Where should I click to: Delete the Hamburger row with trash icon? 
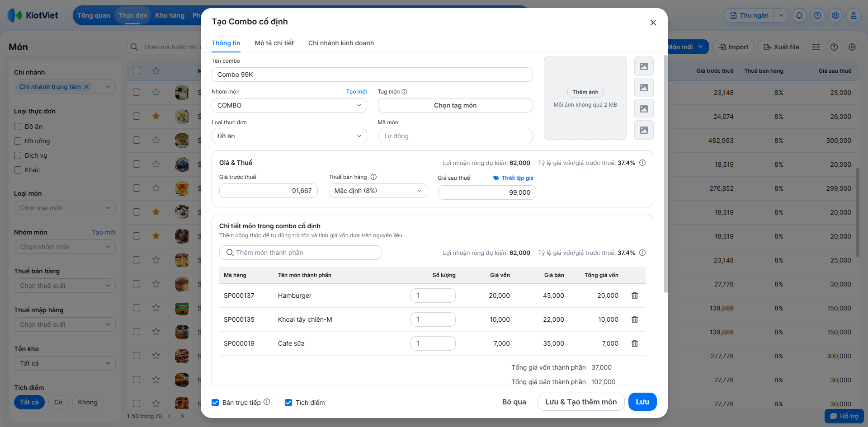634,296
